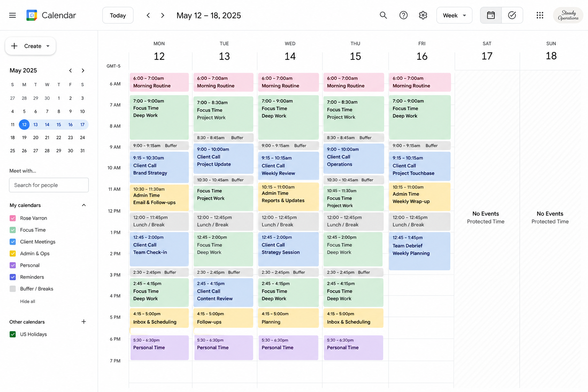Select Sunday 18 column header
The width and height of the screenshot is (588, 392).
[x=551, y=52]
